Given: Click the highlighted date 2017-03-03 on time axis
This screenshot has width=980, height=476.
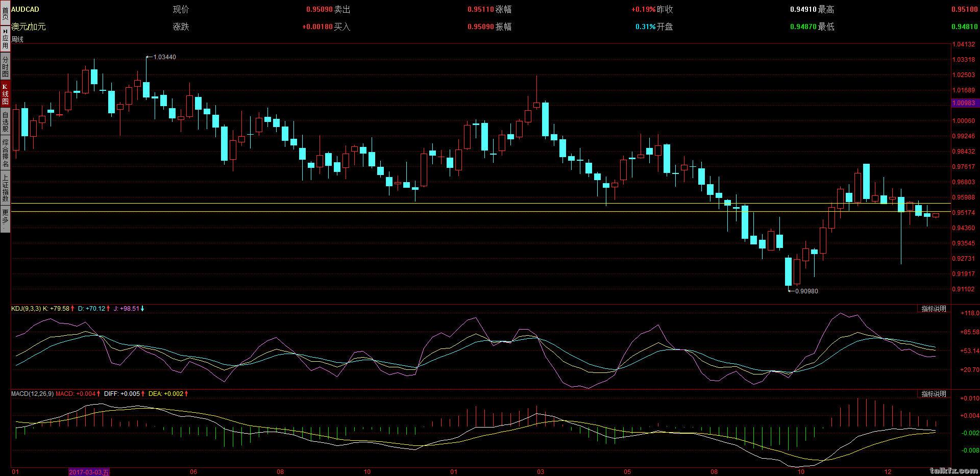Looking at the screenshot, I should click(89, 472).
